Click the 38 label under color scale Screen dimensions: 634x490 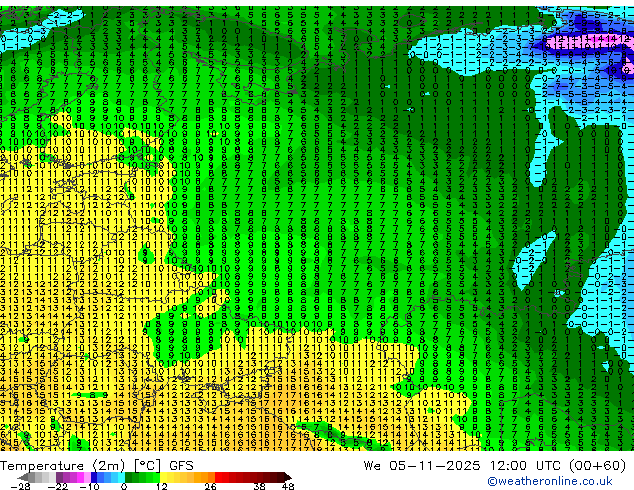click(260, 486)
